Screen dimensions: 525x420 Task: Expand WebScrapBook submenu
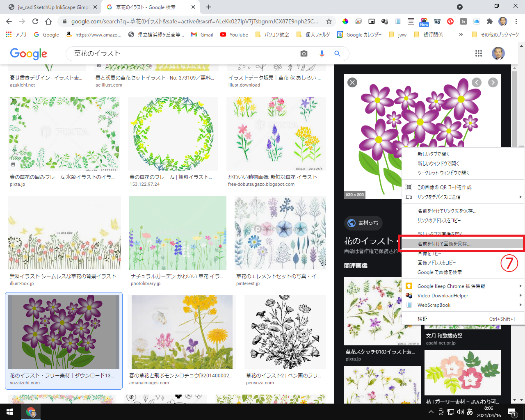[x=520, y=305]
